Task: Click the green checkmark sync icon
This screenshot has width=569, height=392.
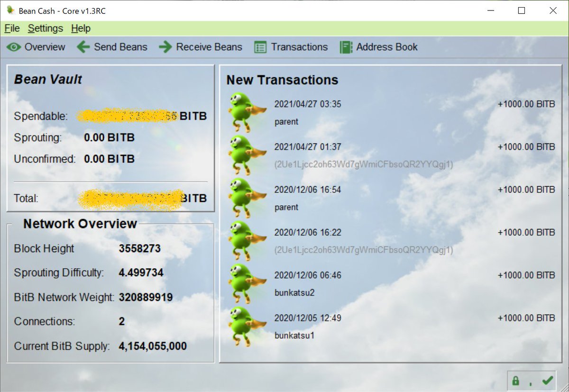Action: pos(548,380)
